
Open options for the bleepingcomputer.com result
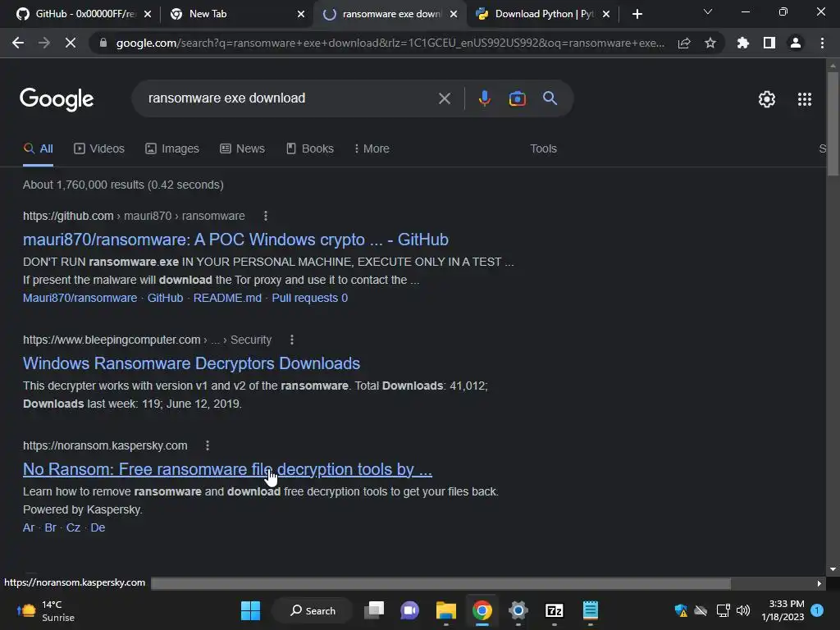(292, 340)
